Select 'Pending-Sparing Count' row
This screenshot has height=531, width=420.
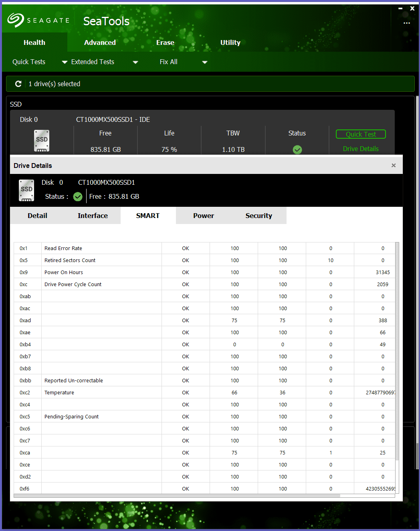[204, 416]
